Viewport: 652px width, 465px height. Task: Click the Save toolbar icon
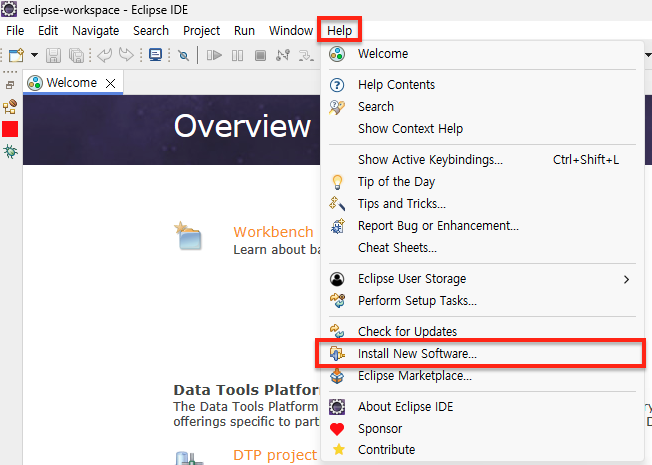(x=53, y=55)
